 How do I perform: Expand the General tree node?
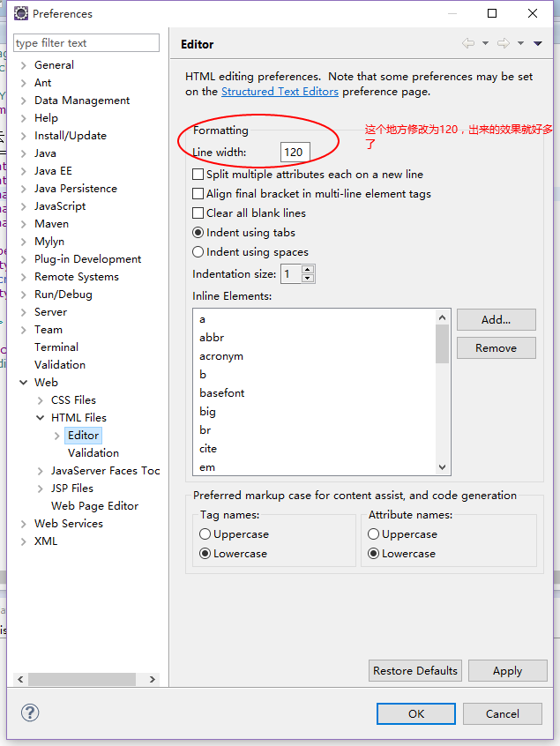(x=23, y=65)
